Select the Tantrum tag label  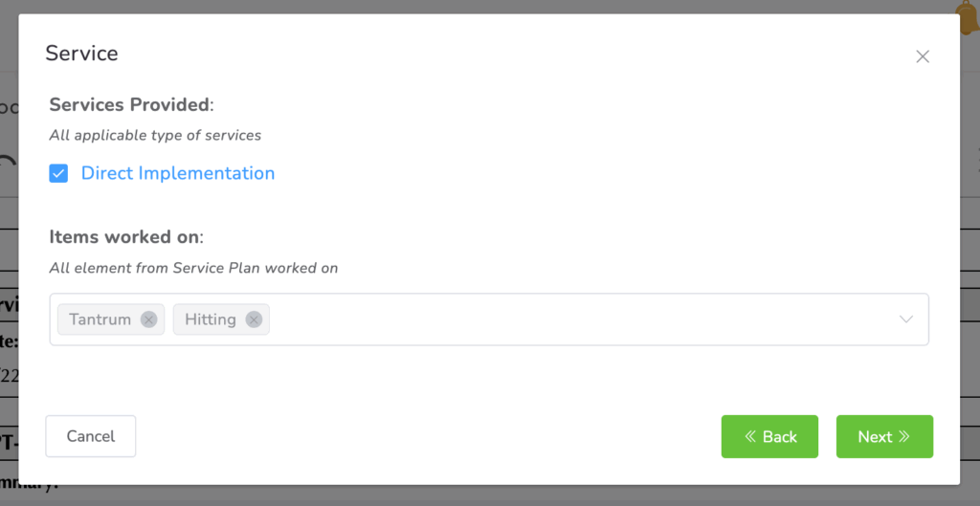point(100,319)
